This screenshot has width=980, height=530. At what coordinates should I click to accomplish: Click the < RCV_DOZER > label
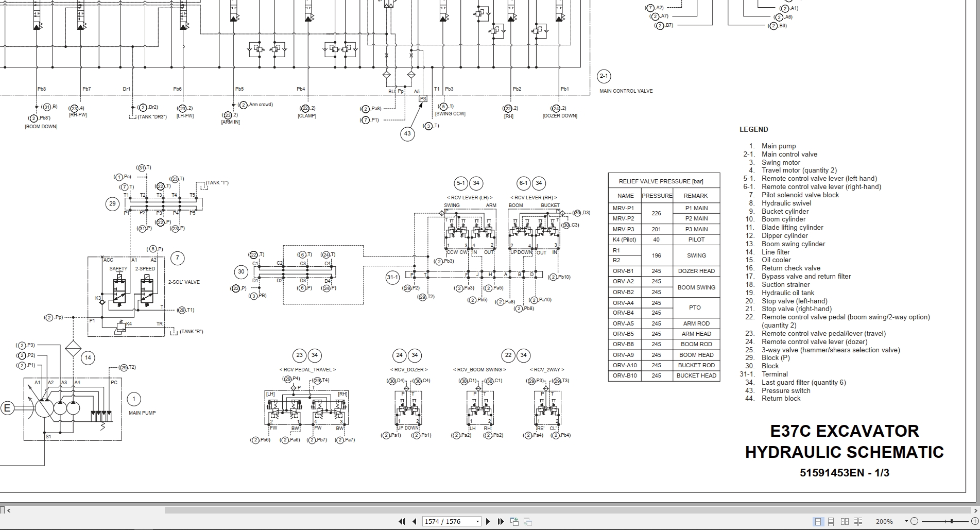408,369
